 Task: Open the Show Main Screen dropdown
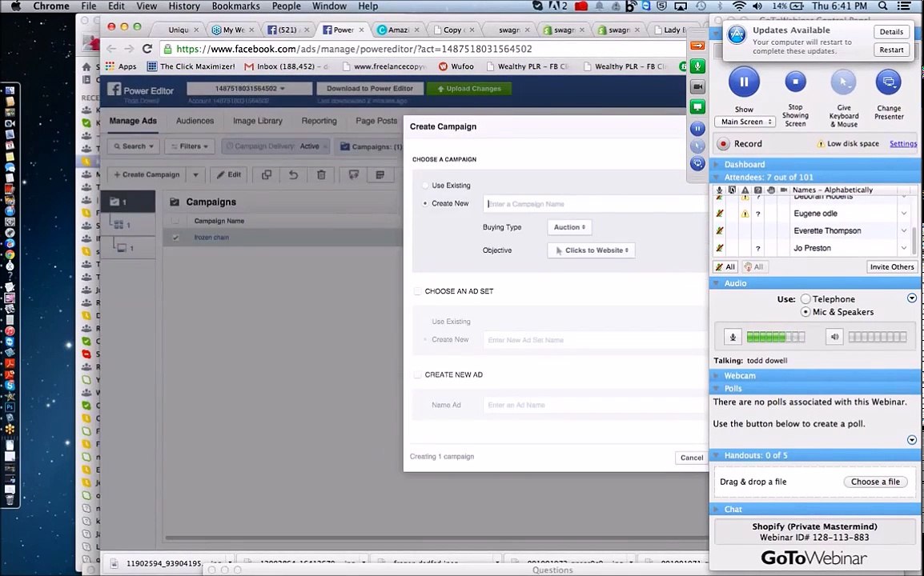[x=745, y=122]
